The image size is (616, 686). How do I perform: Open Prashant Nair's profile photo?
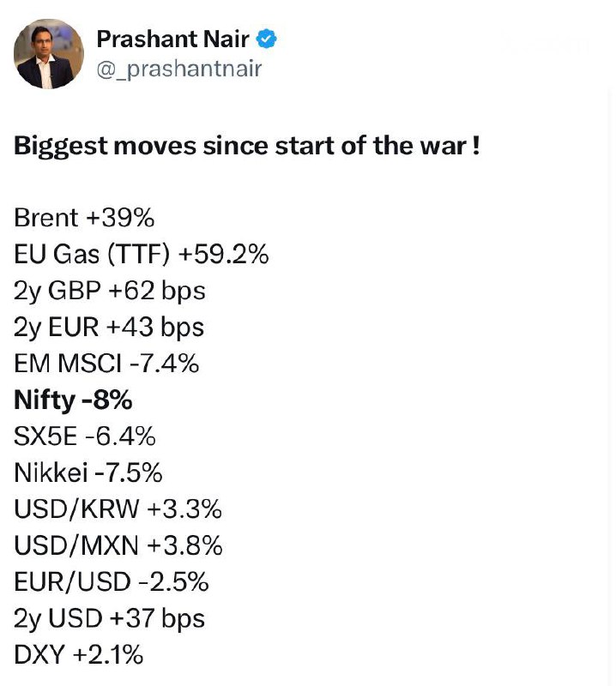point(49,54)
